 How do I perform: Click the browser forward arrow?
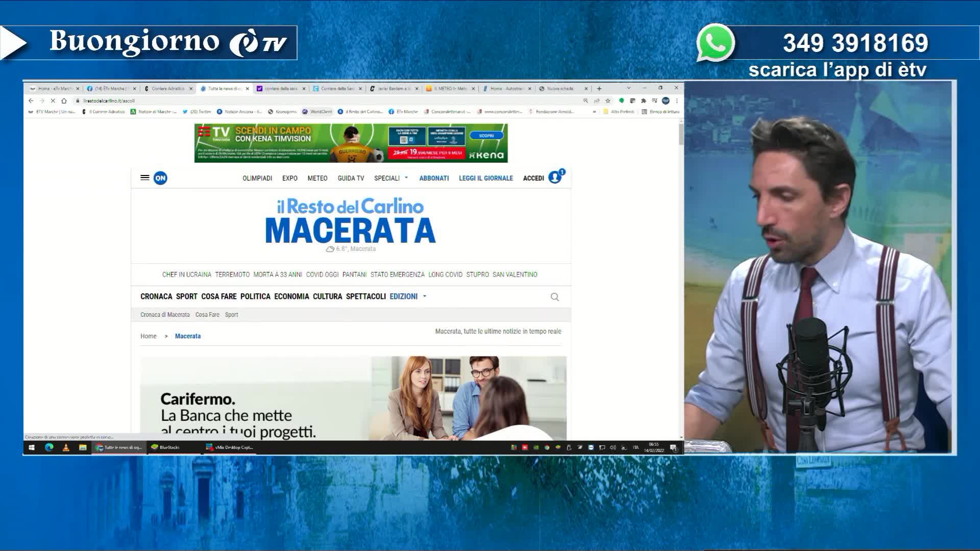(x=42, y=101)
